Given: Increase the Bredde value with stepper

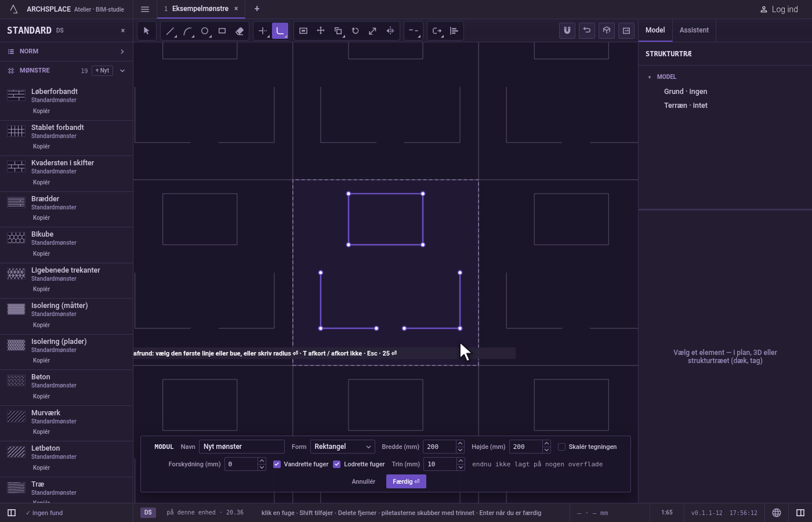Looking at the screenshot, I should point(460,444).
